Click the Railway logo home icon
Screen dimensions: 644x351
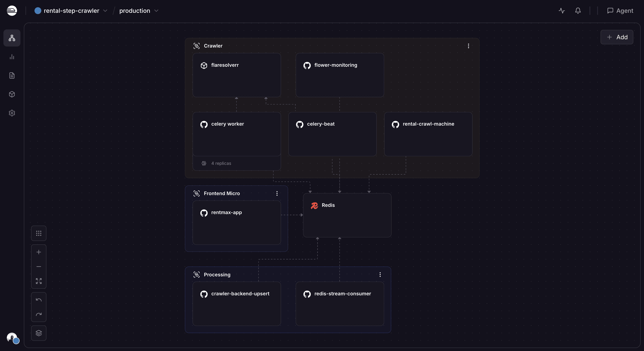pos(12,10)
